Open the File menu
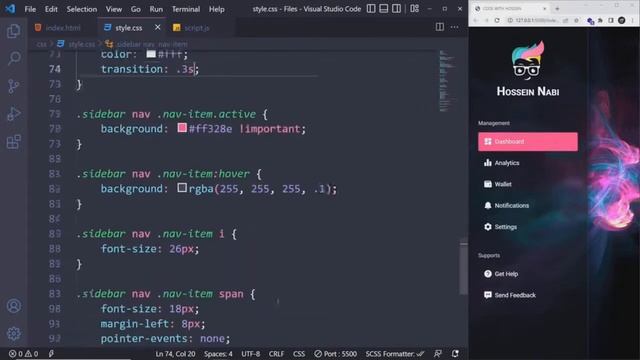640x360 pixels. pos(30,9)
